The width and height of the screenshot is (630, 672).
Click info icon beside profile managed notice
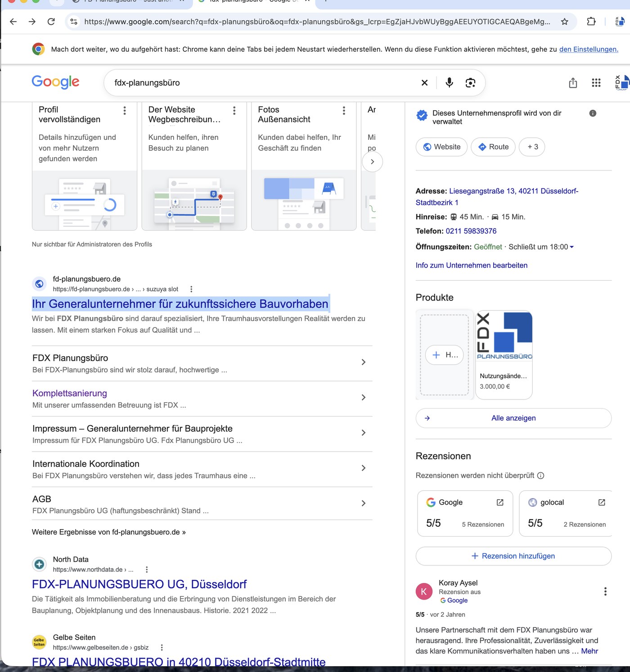click(x=593, y=113)
